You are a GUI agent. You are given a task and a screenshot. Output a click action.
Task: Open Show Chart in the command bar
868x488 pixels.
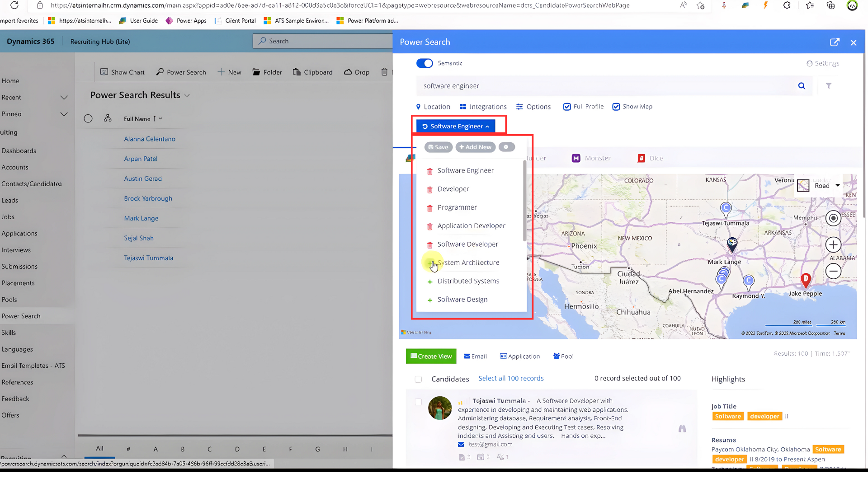click(x=123, y=72)
